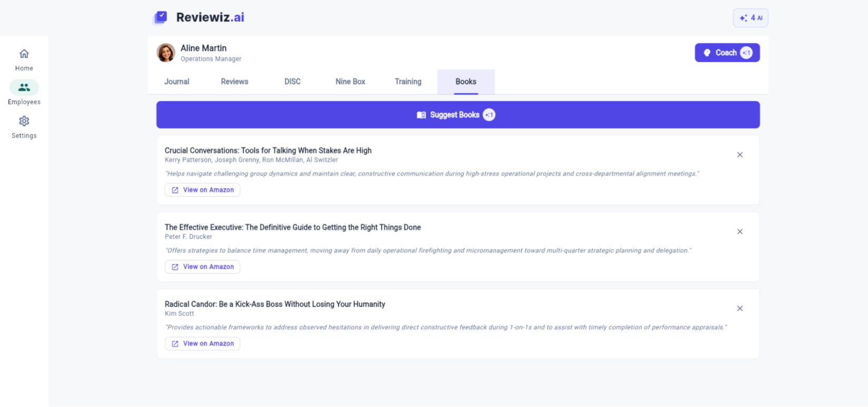868x407 pixels.
Task: Click the Aline Martin name heading
Action: 204,48
